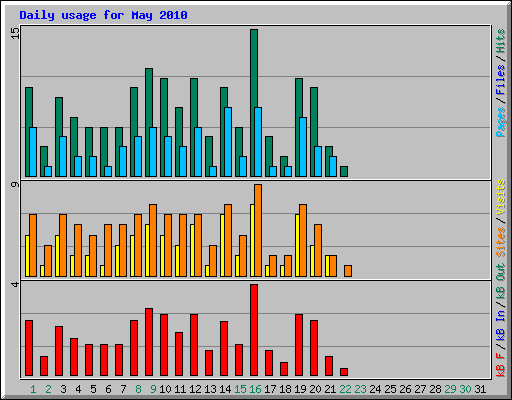Click day label 6 on axis
This screenshot has width=512, height=400.
pyautogui.click(x=108, y=389)
